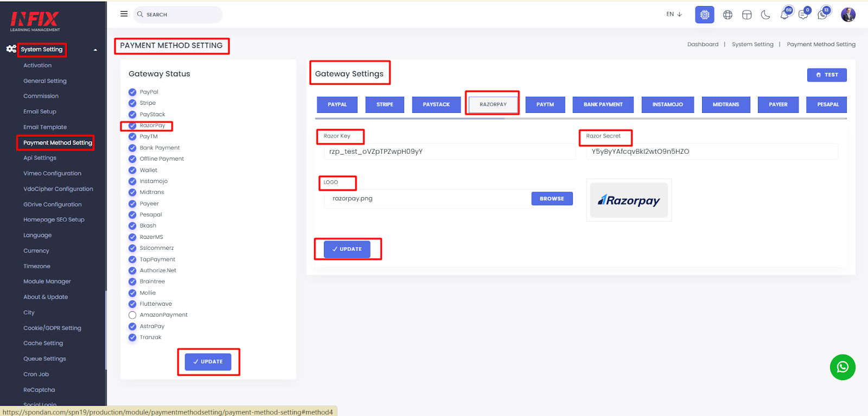Switch to the PESAPAL gateway tab
Image resolution: width=868 pixels, height=416 pixels.
(x=827, y=104)
